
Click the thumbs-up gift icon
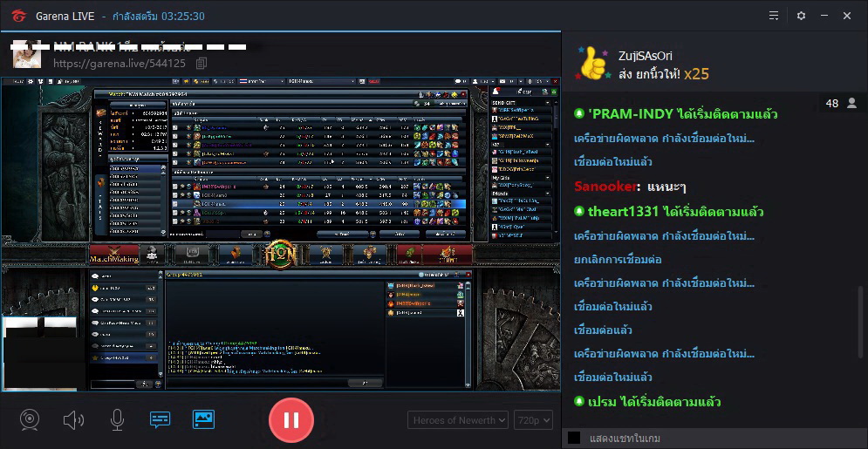(x=592, y=64)
